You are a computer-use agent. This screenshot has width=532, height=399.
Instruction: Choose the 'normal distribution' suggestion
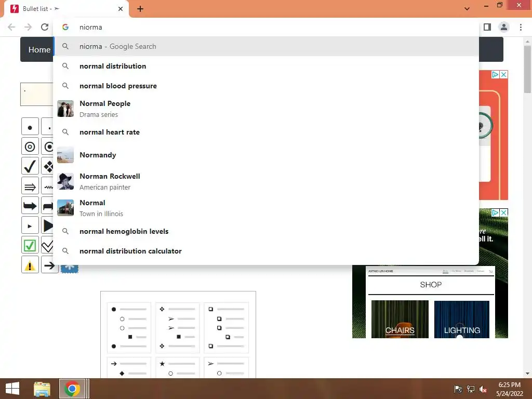[x=266, y=66]
